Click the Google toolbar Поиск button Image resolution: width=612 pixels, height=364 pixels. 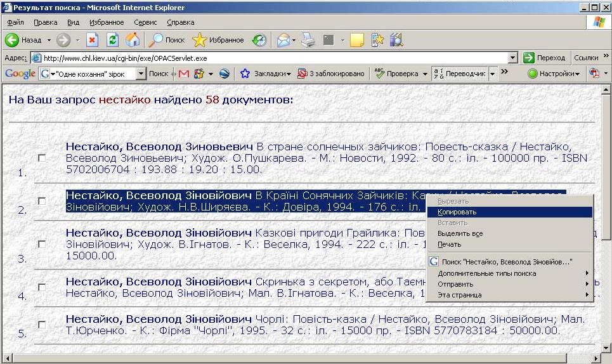(159, 74)
